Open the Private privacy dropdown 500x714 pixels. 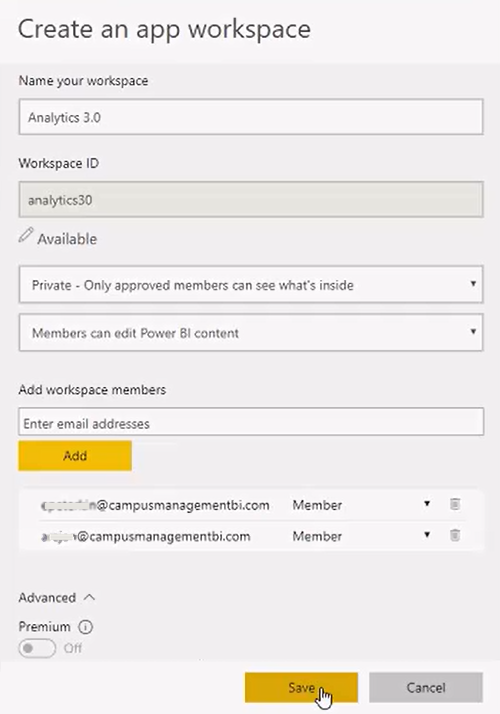pyautogui.click(x=251, y=285)
